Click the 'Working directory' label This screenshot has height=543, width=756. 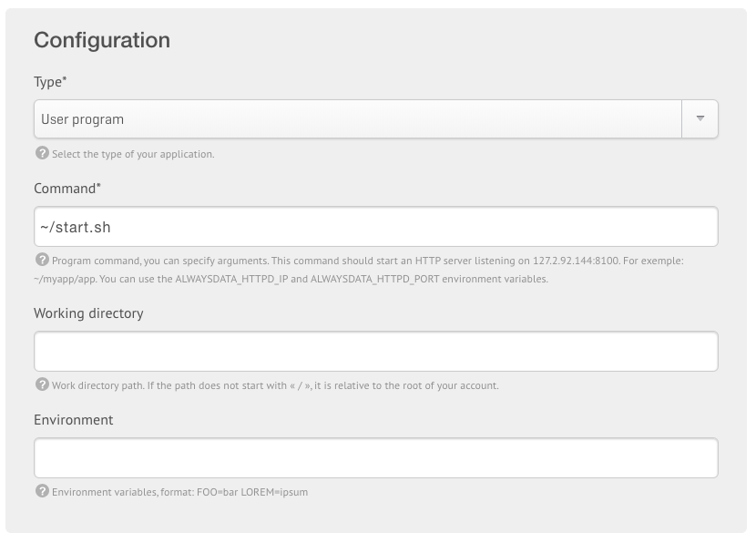[87, 313]
